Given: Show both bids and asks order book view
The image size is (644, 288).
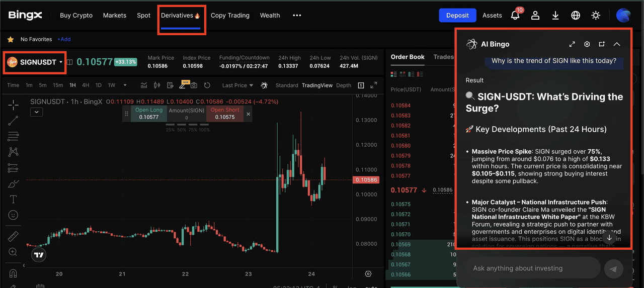Looking at the screenshot, I should pos(394,74).
